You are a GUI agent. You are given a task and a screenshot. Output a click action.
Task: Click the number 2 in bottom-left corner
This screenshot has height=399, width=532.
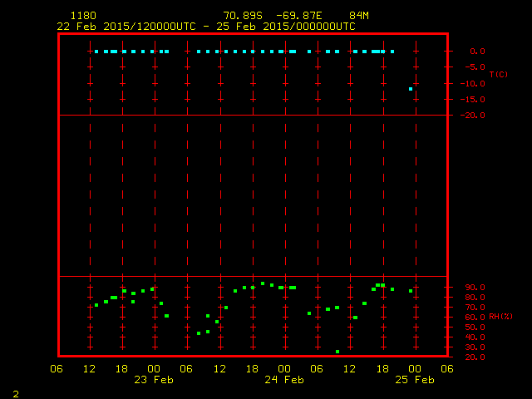[x=16, y=392]
